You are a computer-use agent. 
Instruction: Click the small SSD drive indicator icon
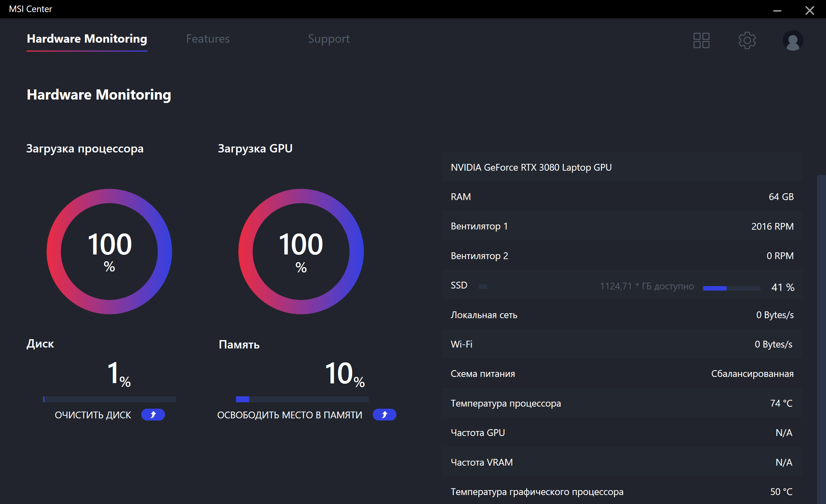coord(483,287)
